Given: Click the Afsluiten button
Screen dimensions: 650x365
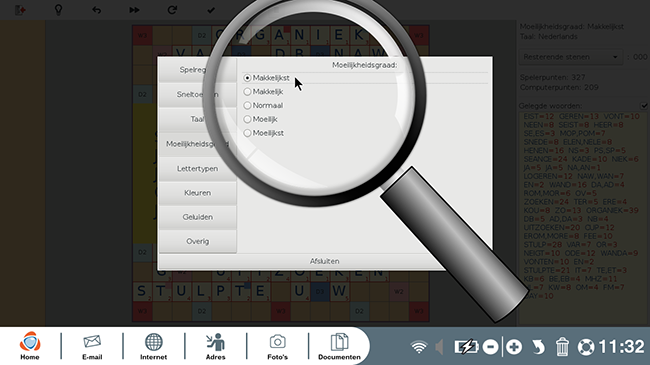Looking at the screenshot, I should [x=325, y=261].
